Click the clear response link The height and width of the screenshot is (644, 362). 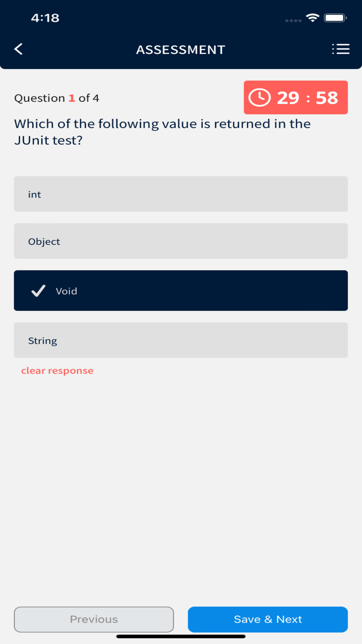tap(57, 371)
